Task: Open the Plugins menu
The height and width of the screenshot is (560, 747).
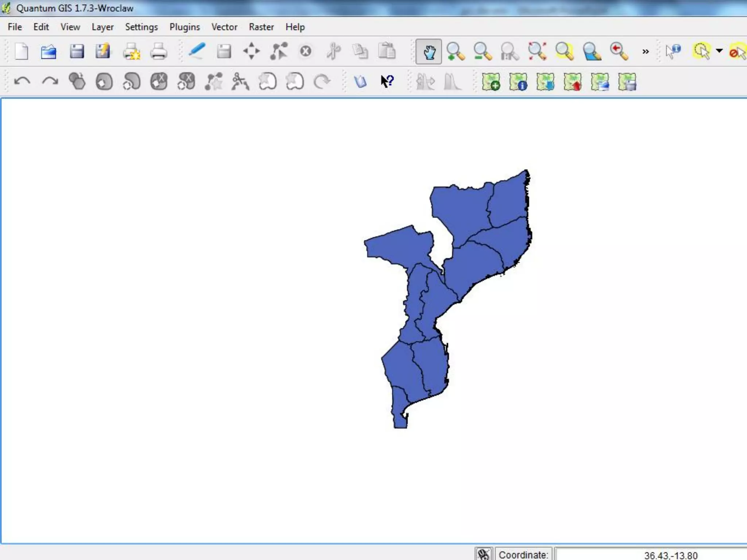Action: 185,27
